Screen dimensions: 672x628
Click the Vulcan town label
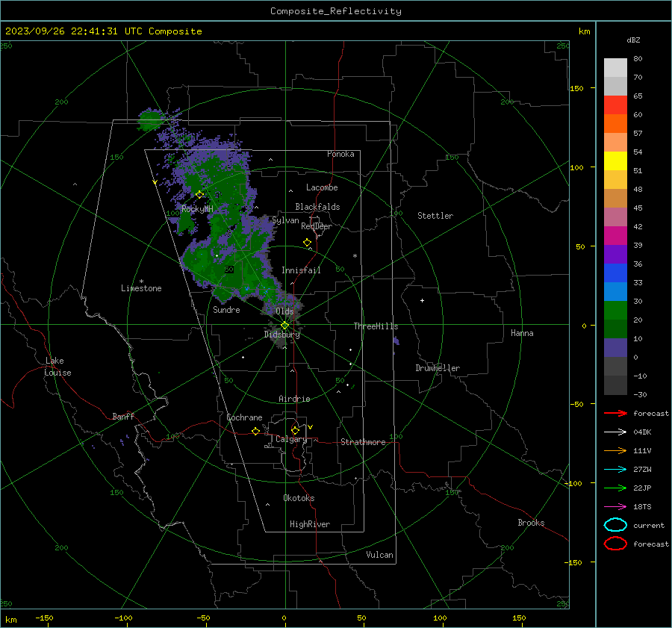tap(379, 555)
